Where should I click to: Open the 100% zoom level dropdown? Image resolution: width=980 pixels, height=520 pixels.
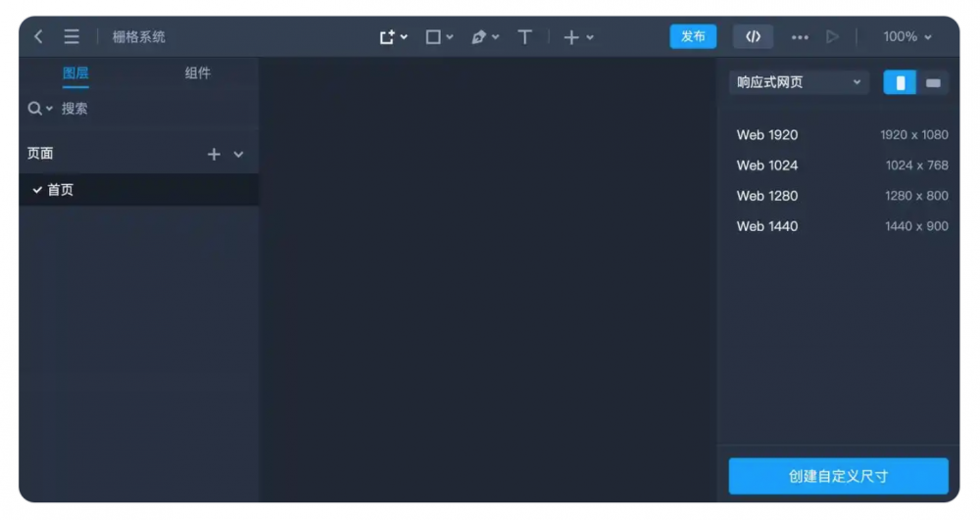(x=906, y=37)
